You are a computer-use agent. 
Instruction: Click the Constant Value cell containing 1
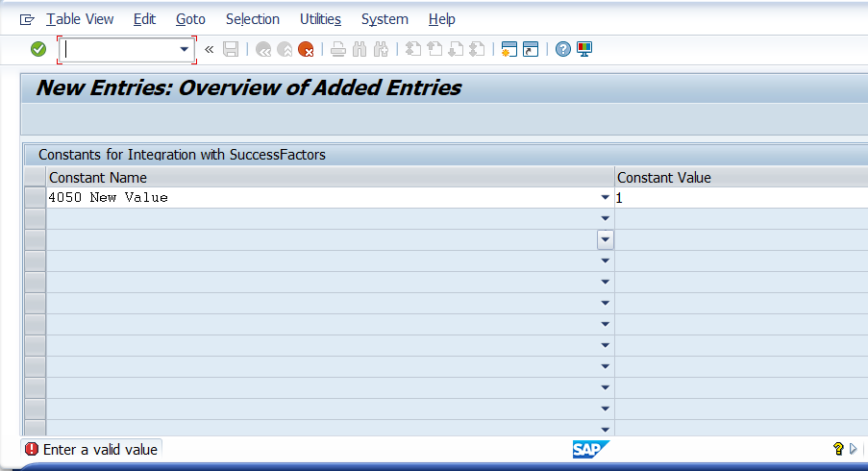tap(742, 198)
